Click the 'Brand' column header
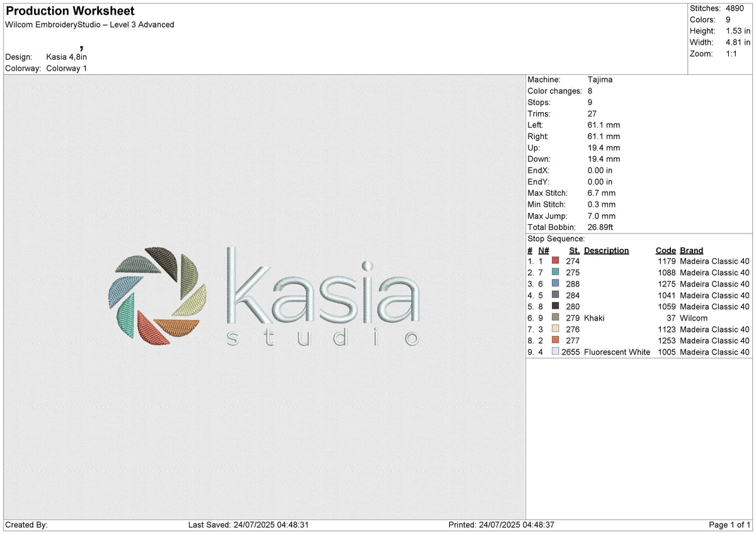 [x=692, y=250]
